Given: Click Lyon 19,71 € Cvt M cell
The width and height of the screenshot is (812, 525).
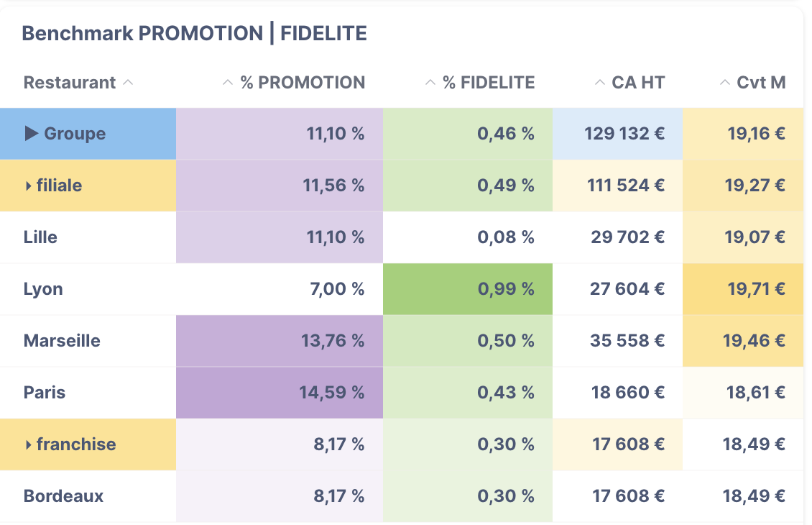Looking at the screenshot, I should click(x=755, y=289).
